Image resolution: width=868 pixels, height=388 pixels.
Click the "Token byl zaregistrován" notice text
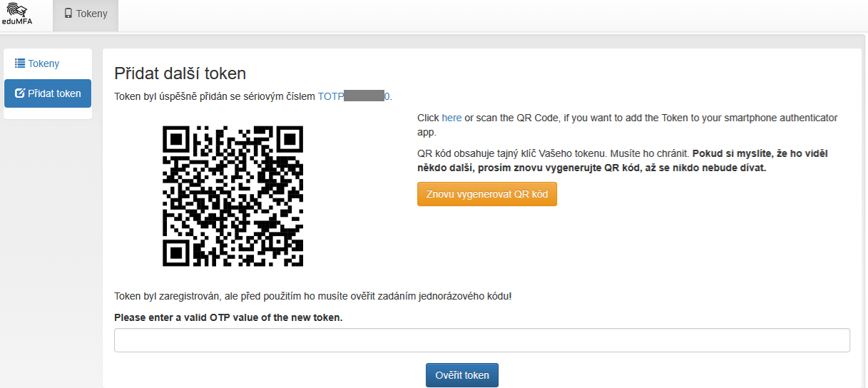[312, 296]
